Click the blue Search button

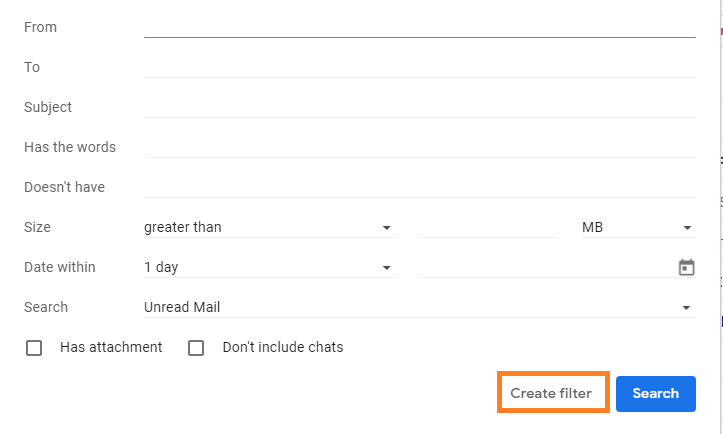coord(656,393)
